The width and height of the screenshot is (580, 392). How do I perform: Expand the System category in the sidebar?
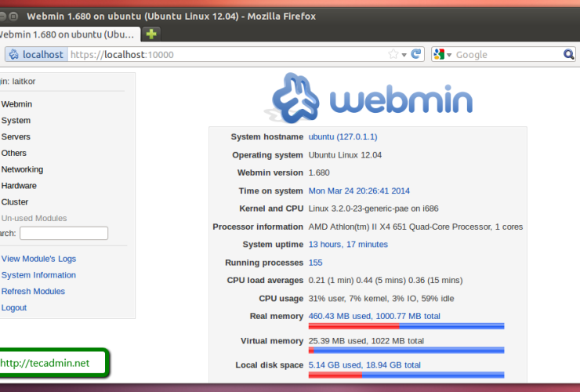[x=16, y=121]
